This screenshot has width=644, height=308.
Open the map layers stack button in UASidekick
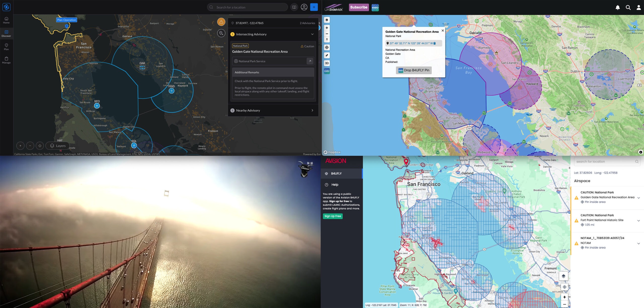[327, 20]
